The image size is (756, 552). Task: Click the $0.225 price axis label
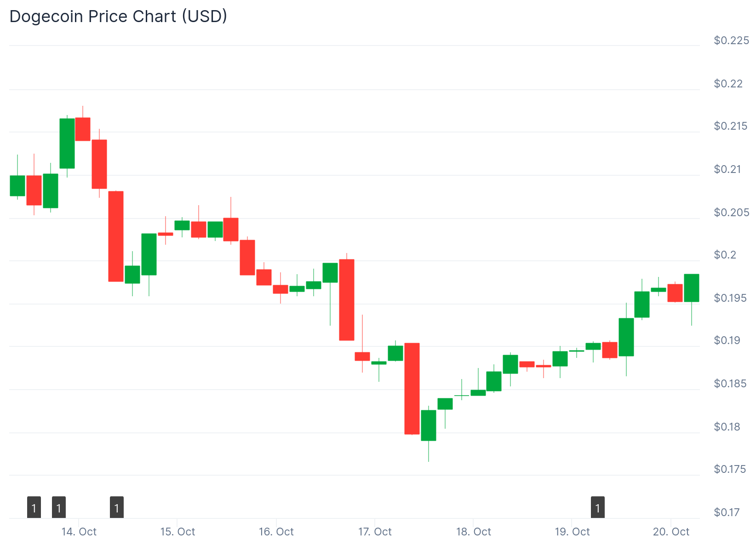[x=731, y=40]
